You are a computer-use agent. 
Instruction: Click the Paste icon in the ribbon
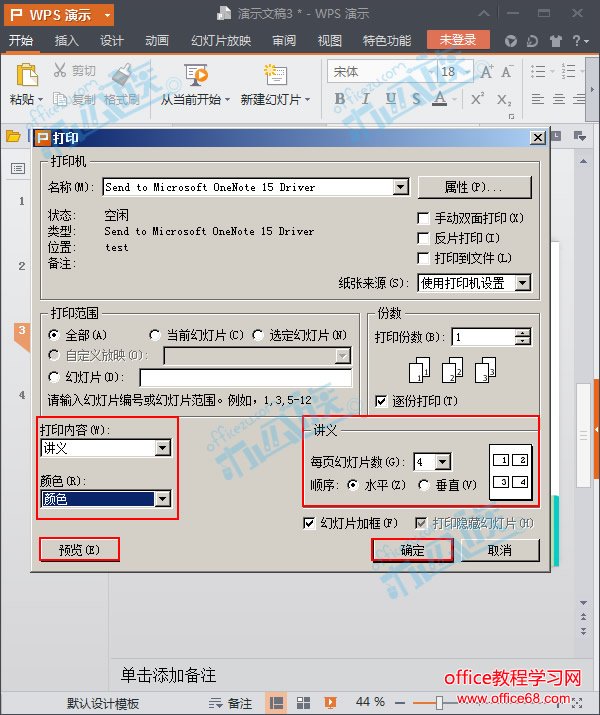[27, 75]
